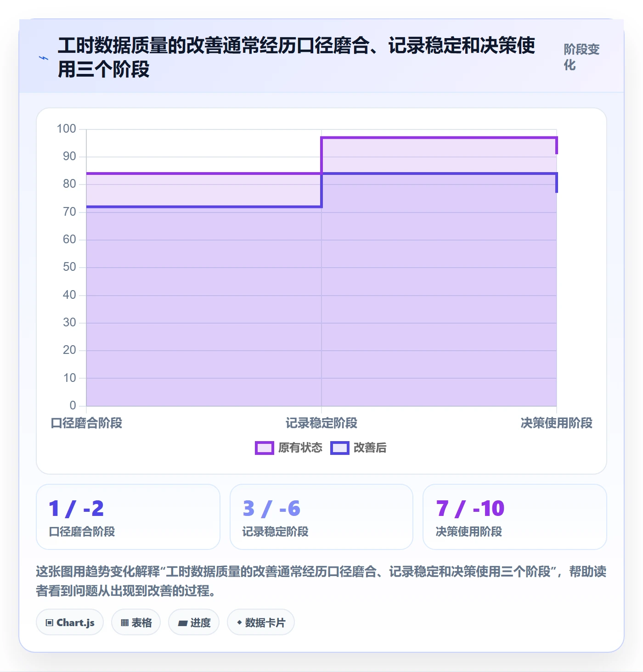Select the 进度 tag chip

coord(194,622)
